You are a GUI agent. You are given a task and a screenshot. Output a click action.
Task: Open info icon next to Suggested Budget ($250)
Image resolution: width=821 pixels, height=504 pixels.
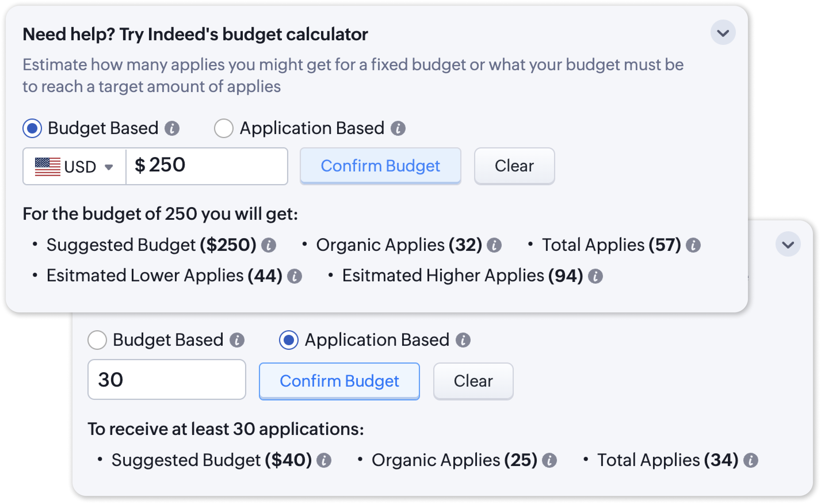[269, 245]
